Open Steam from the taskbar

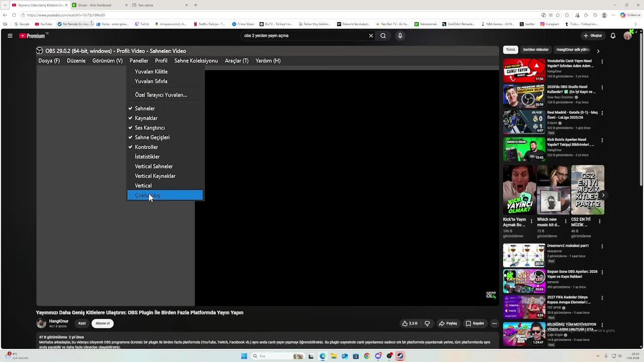click(400, 356)
